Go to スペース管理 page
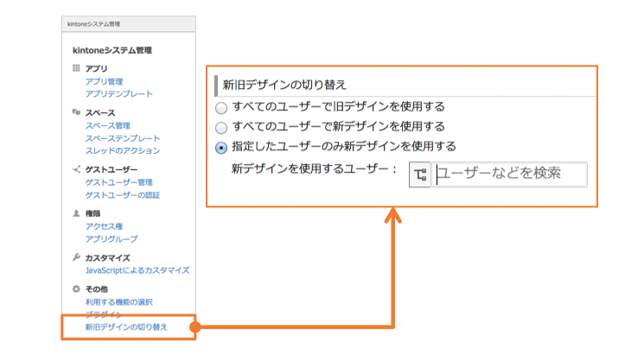This screenshot has height=355, width=644. coord(108,125)
